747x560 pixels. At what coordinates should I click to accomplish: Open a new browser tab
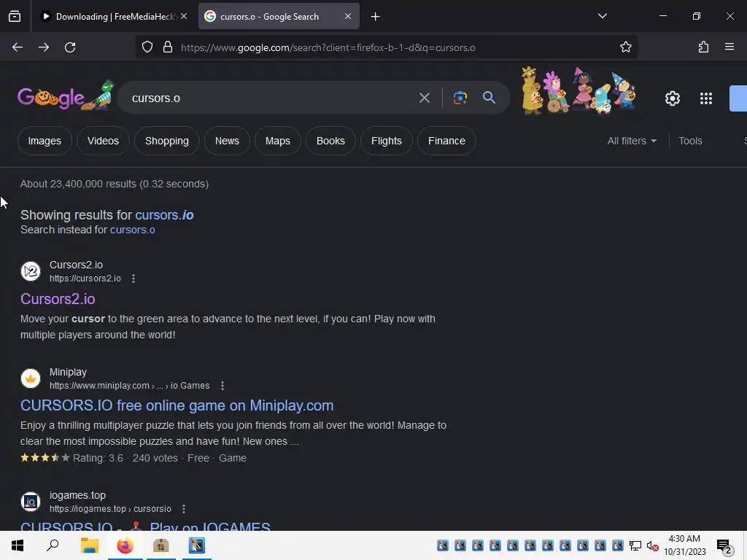(x=376, y=17)
